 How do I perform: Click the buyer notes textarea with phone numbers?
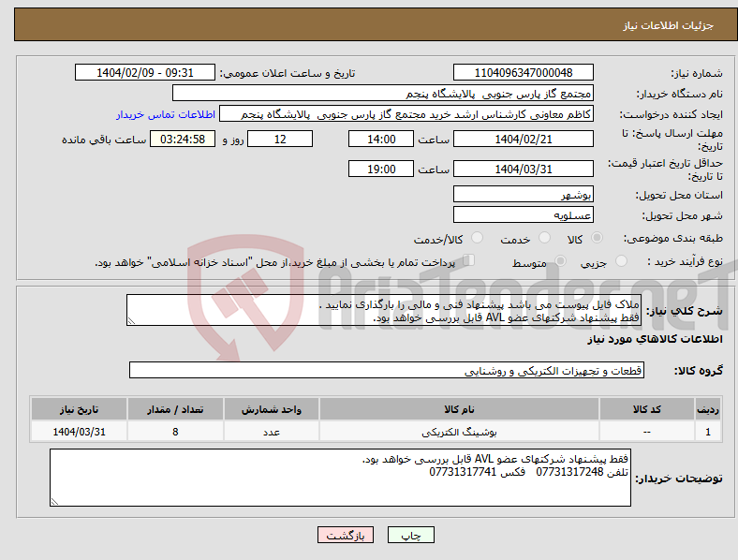click(340, 478)
